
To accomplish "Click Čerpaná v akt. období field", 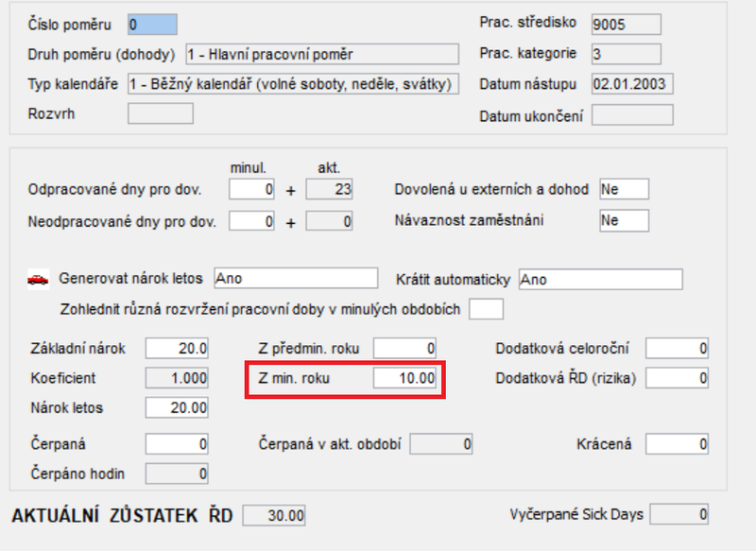I will pyautogui.click(x=441, y=444).
